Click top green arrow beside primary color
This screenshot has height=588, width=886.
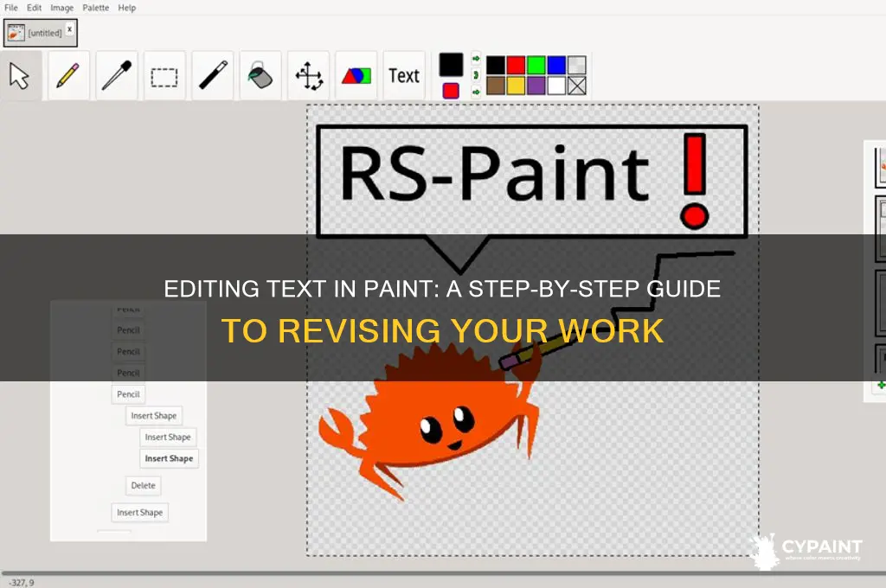[476, 59]
